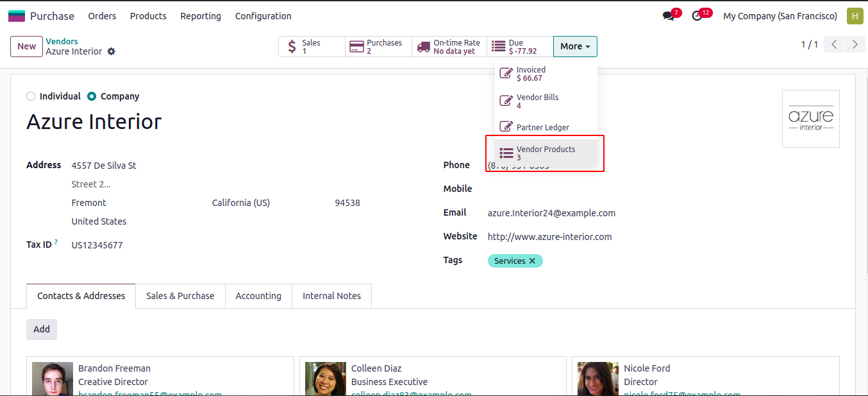
Task: Go back via the Vendors breadcrumb
Action: pyautogui.click(x=62, y=42)
